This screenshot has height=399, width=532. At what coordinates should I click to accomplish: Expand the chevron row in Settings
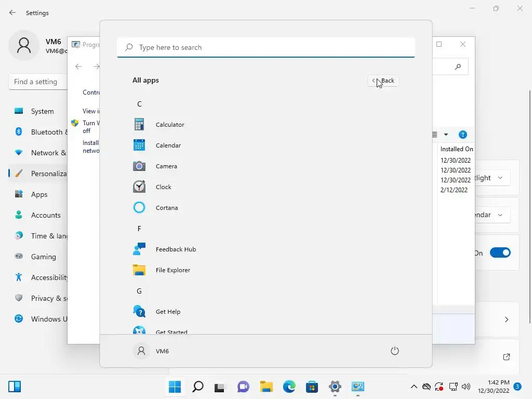click(506, 320)
